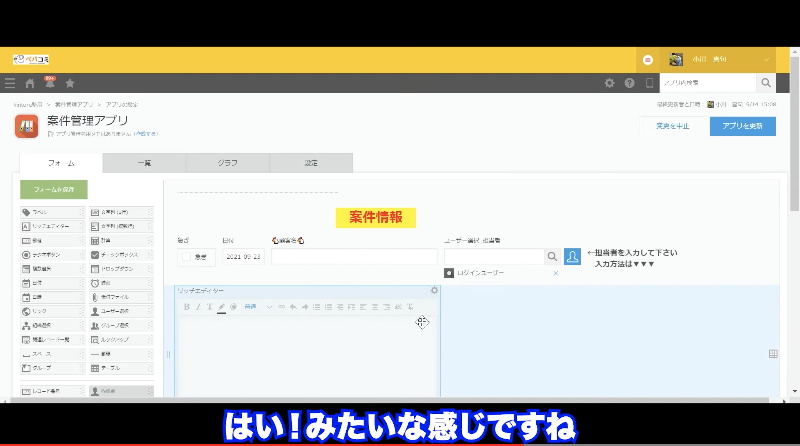Screen dimensions: 800x446
Task: Open the bookmarks star icon
Action: pos(70,83)
